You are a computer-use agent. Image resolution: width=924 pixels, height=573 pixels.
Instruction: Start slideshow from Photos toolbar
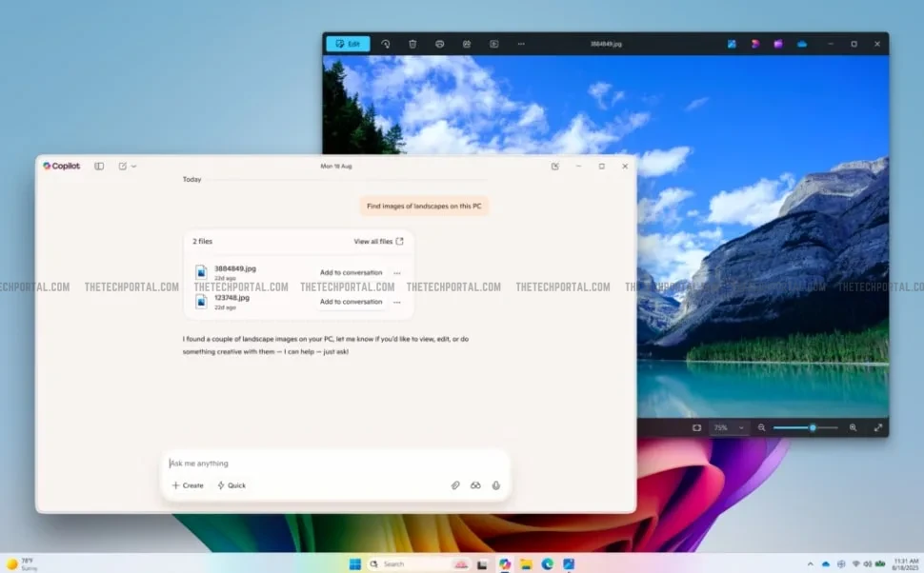(x=493, y=44)
